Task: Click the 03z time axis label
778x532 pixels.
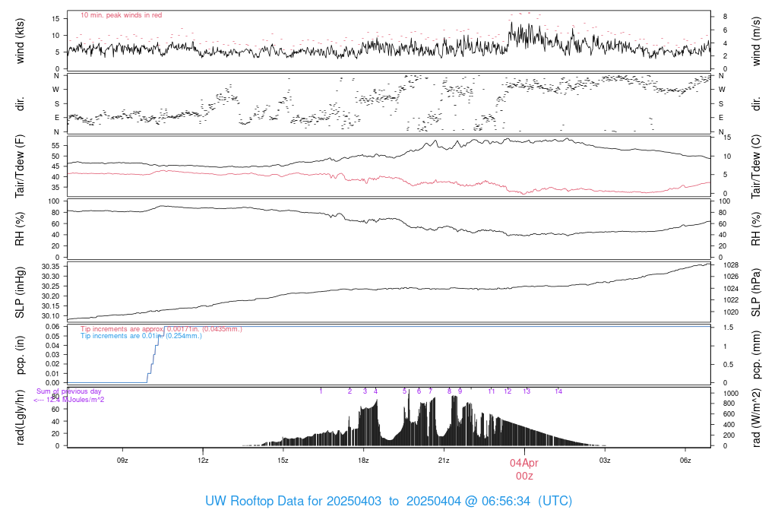Action: (604, 460)
